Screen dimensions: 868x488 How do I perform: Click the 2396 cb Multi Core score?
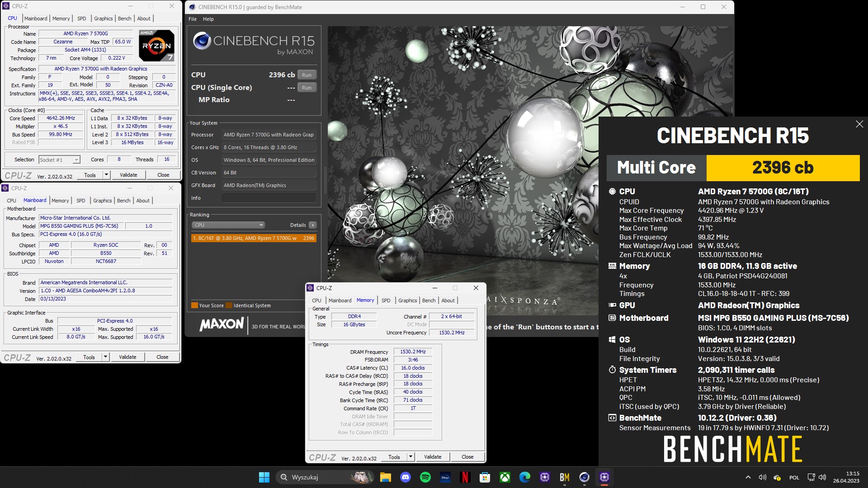tap(783, 168)
